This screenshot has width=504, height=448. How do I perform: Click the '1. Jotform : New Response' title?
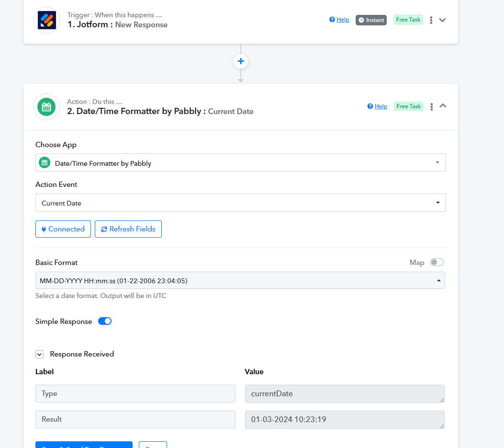pyautogui.click(x=117, y=25)
